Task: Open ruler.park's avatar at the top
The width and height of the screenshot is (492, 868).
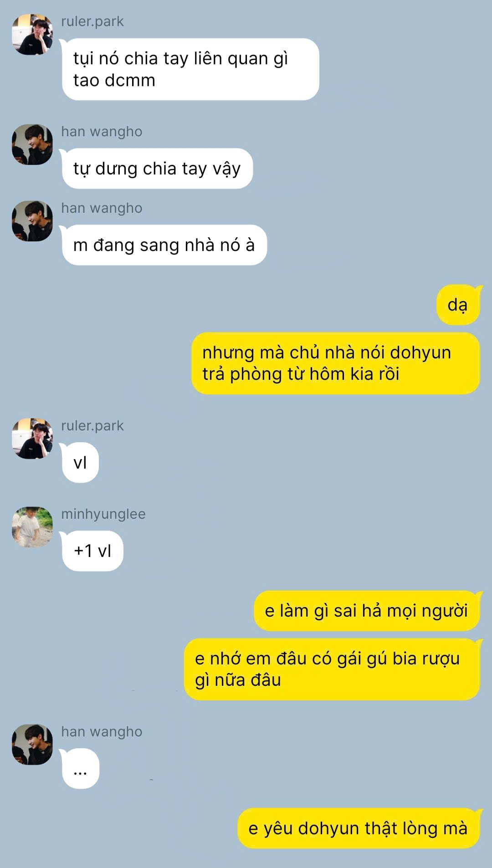Action: pyautogui.click(x=32, y=35)
